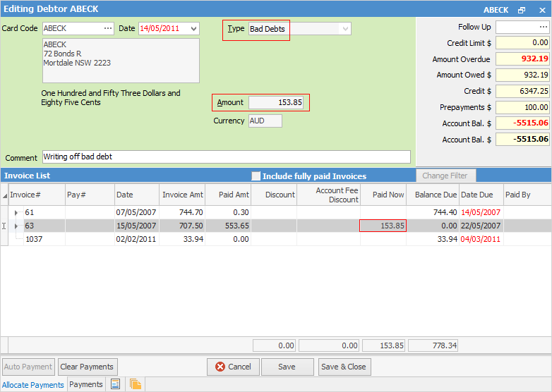Click the stacked documents icon in bottom tabs
Screen dimensions: 552x392
coord(135,384)
